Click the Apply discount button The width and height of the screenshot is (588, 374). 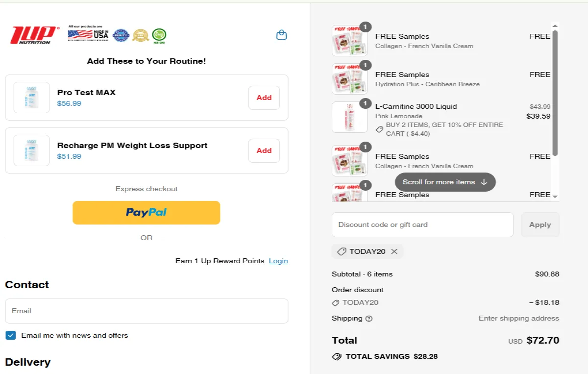(540, 224)
